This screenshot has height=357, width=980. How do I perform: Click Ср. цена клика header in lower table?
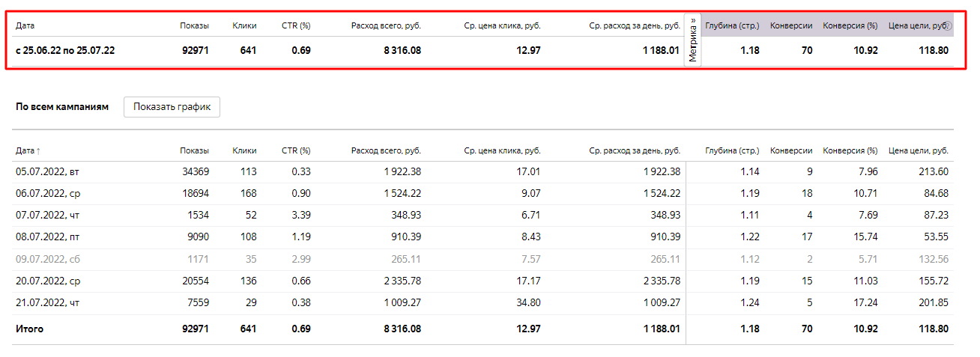click(502, 150)
